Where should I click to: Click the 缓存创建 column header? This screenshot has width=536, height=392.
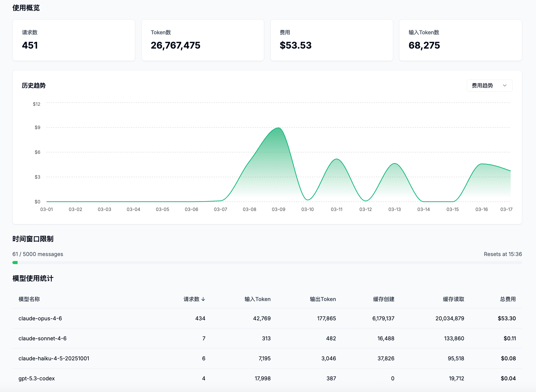(x=384, y=299)
